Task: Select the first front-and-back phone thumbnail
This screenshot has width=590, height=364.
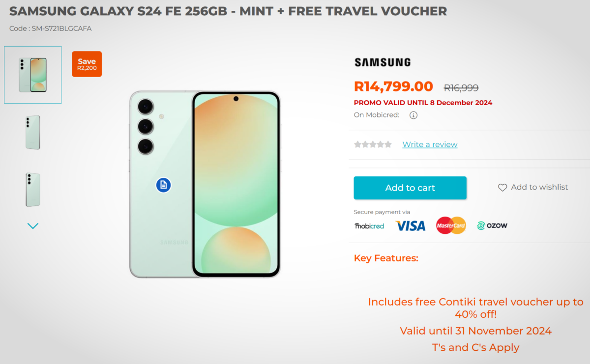Action: (33, 75)
